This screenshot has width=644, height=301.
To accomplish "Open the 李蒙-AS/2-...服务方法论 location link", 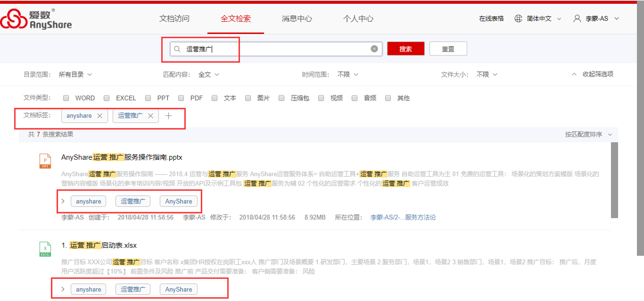I will point(403,217).
